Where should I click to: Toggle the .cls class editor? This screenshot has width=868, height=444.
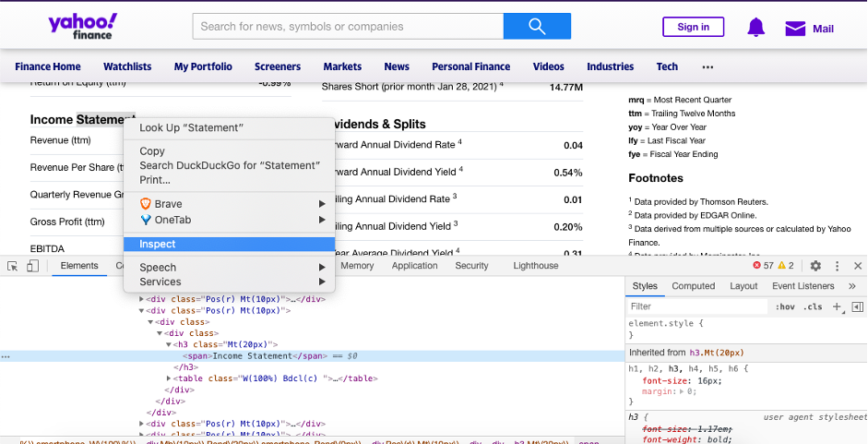(x=814, y=306)
